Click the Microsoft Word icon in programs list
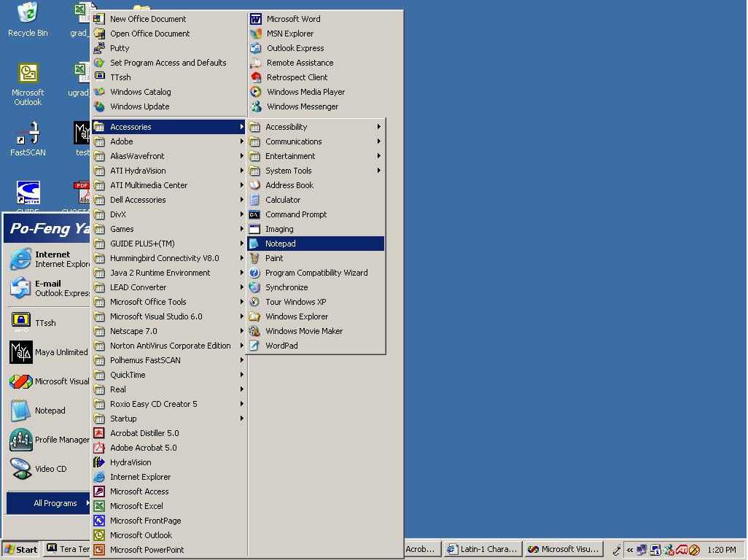The width and height of the screenshot is (748, 560). pyautogui.click(x=256, y=19)
